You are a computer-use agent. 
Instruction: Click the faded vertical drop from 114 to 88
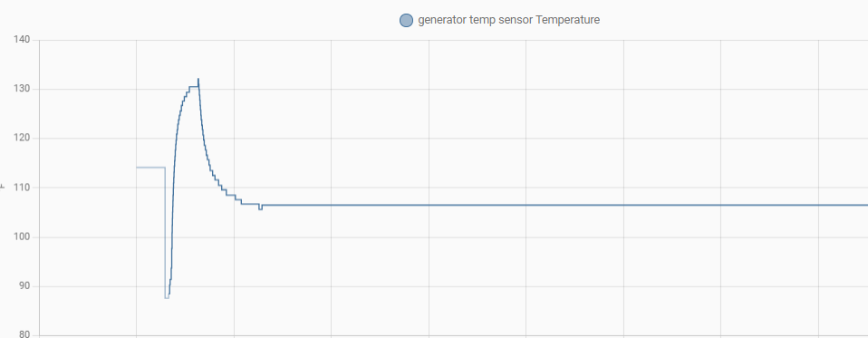point(165,232)
